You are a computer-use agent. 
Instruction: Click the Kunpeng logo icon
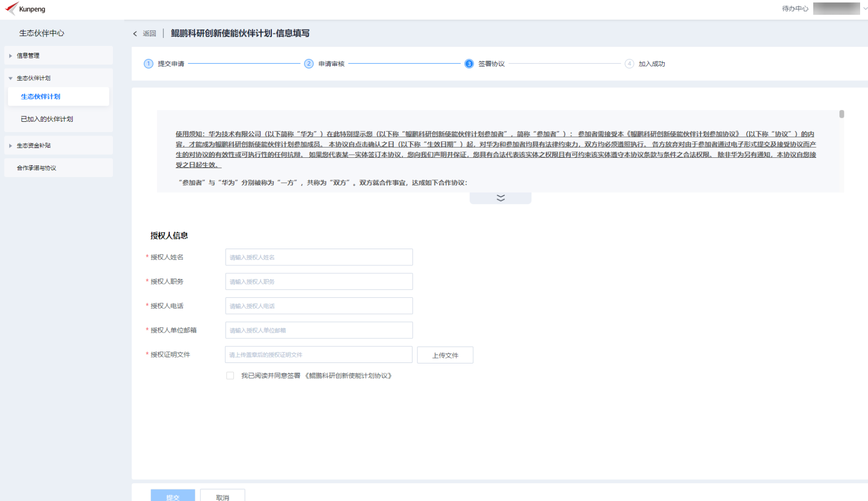click(x=11, y=8)
